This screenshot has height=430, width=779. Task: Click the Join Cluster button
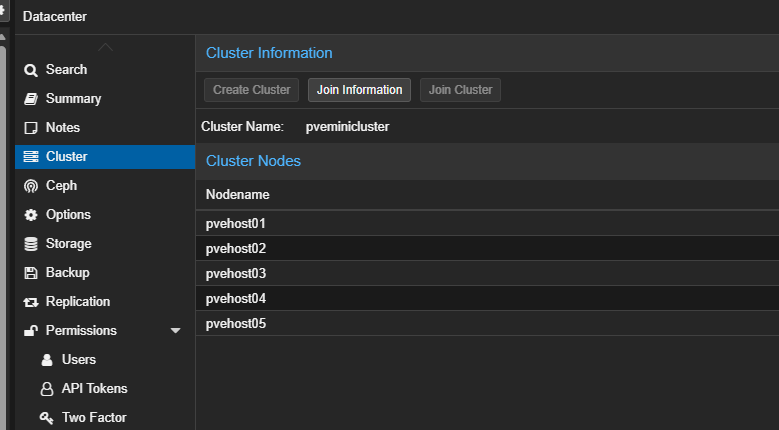click(460, 90)
